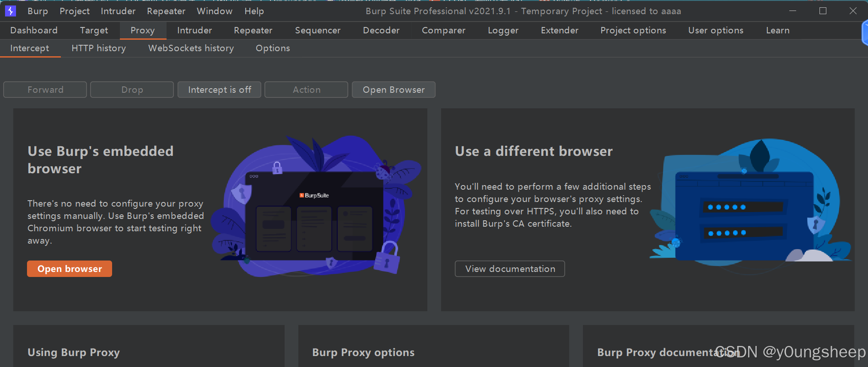Switch to the Target tab
868x367 pixels.
(x=94, y=30)
